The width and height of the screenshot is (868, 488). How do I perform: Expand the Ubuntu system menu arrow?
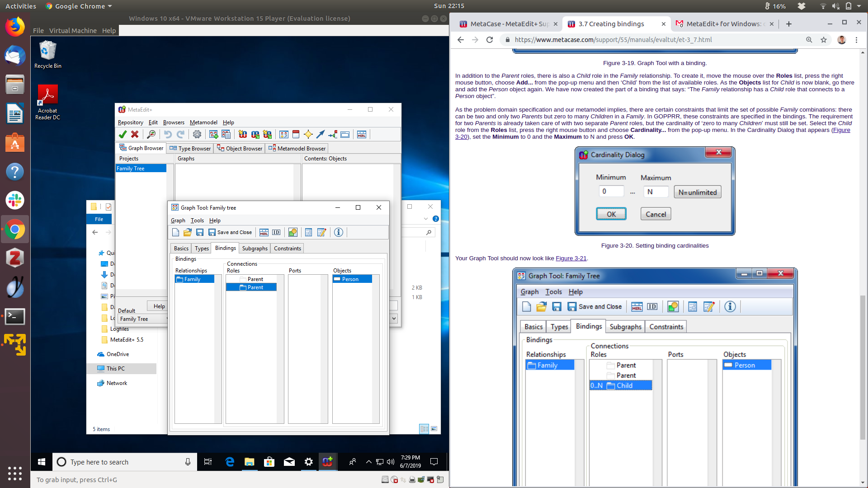[859, 6]
